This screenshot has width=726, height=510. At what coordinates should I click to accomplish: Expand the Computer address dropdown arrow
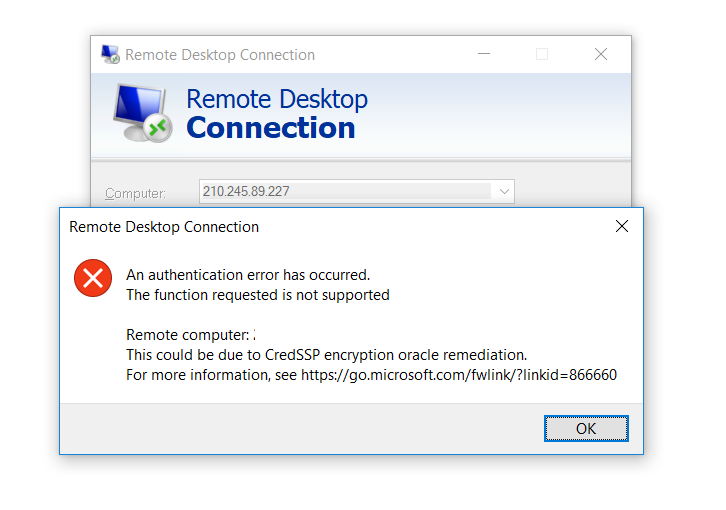504,191
